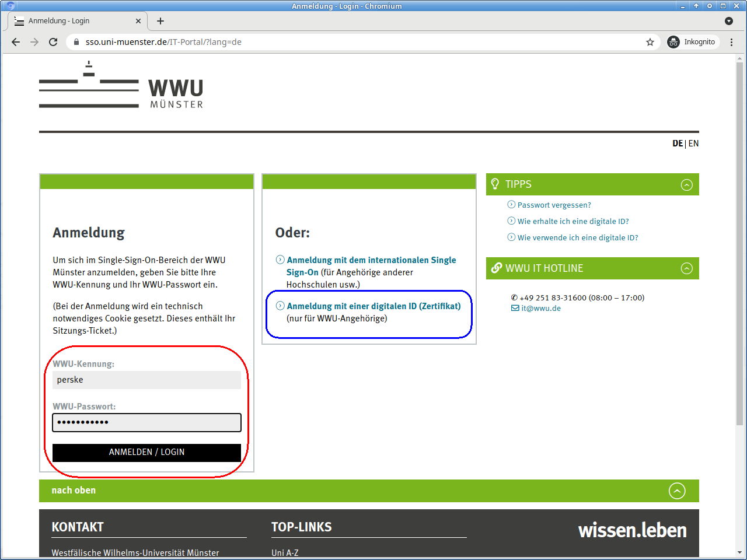Open the Passwort vergessen? link

point(554,205)
